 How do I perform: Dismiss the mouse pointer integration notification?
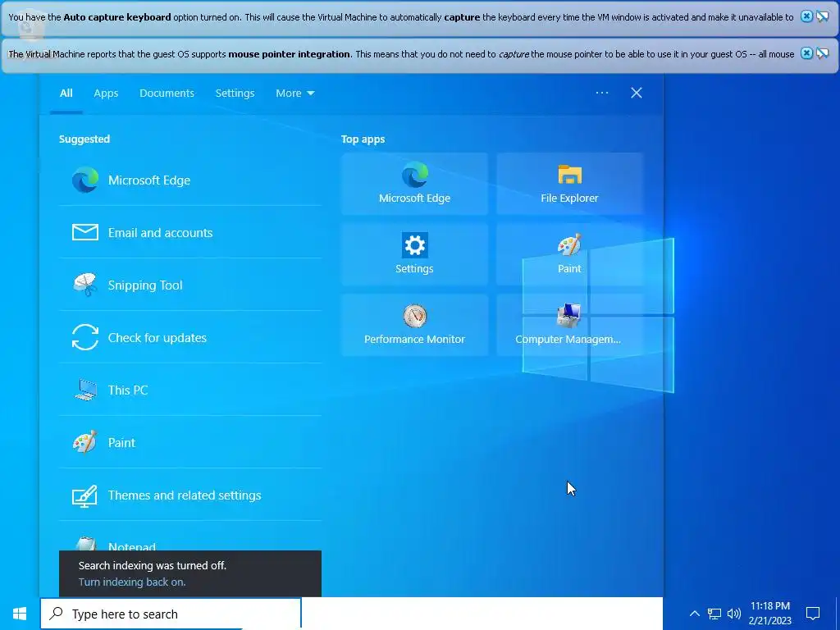coord(806,53)
